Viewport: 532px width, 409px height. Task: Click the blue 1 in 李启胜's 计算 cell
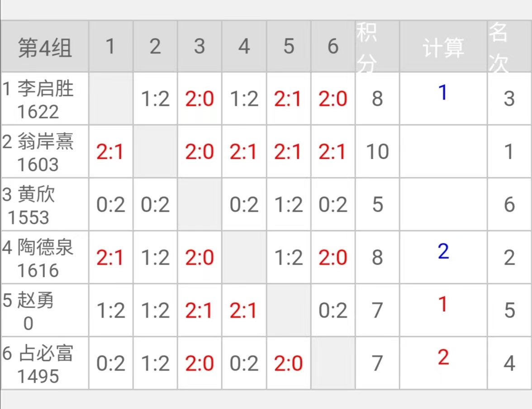click(x=443, y=93)
